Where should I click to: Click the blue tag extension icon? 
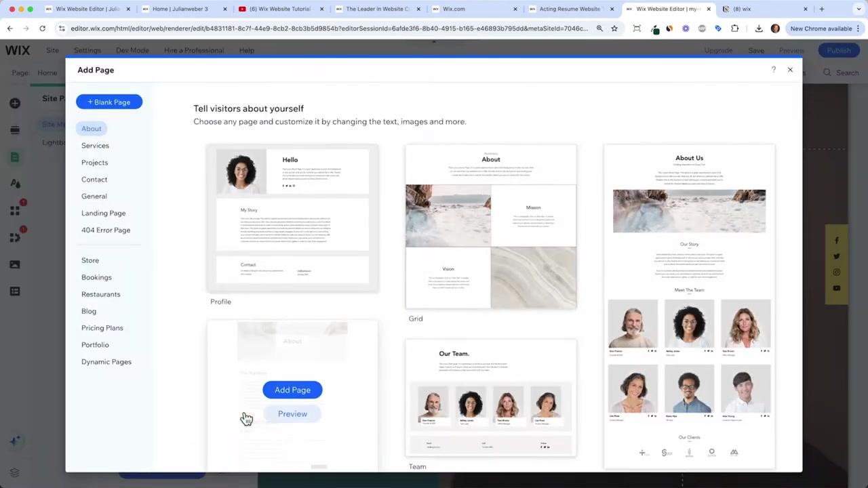point(718,28)
